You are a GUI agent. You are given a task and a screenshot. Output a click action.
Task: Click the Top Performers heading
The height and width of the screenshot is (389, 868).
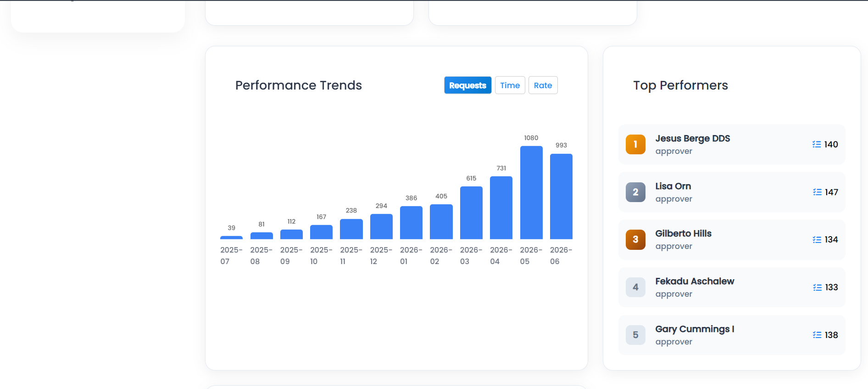pos(681,85)
